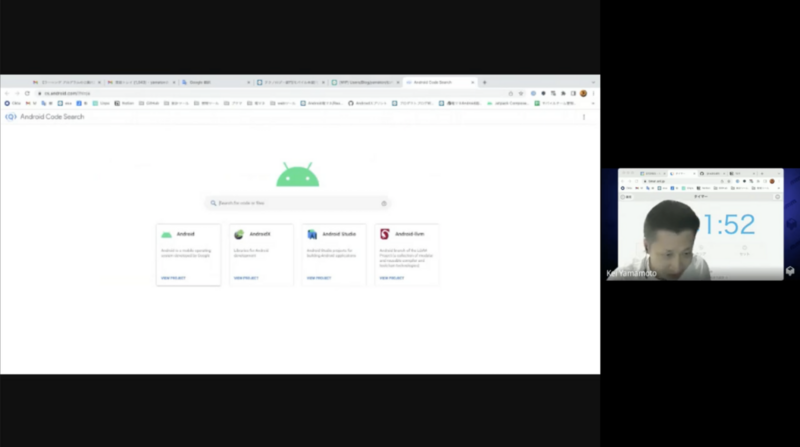
Task: Click the 1:52 timer display in the video tile
Action: [730, 225]
